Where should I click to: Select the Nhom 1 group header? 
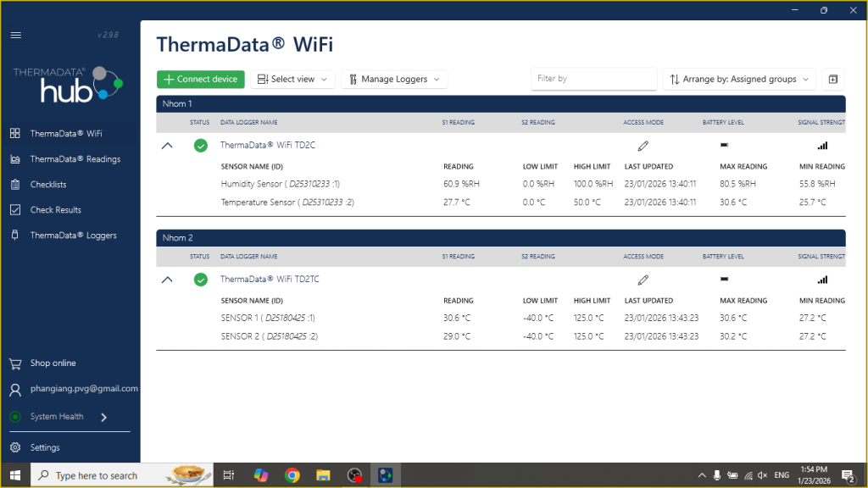click(x=501, y=103)
